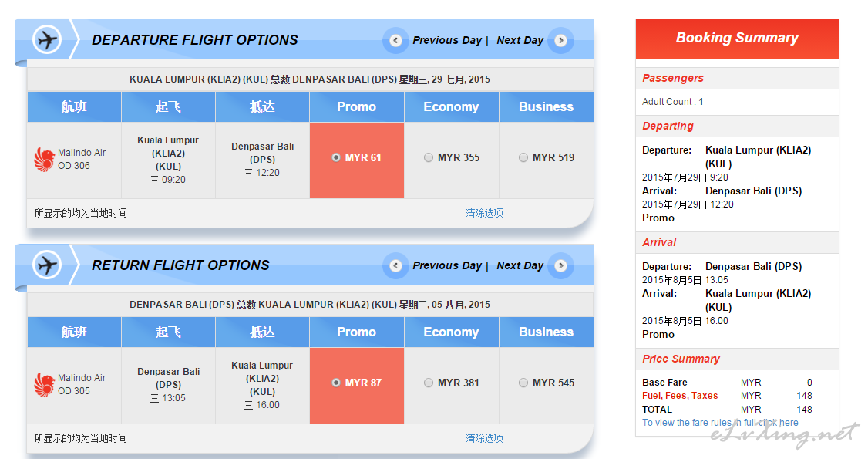Choose Promo fare MYR 87 for return

click(x=336, y=383)
